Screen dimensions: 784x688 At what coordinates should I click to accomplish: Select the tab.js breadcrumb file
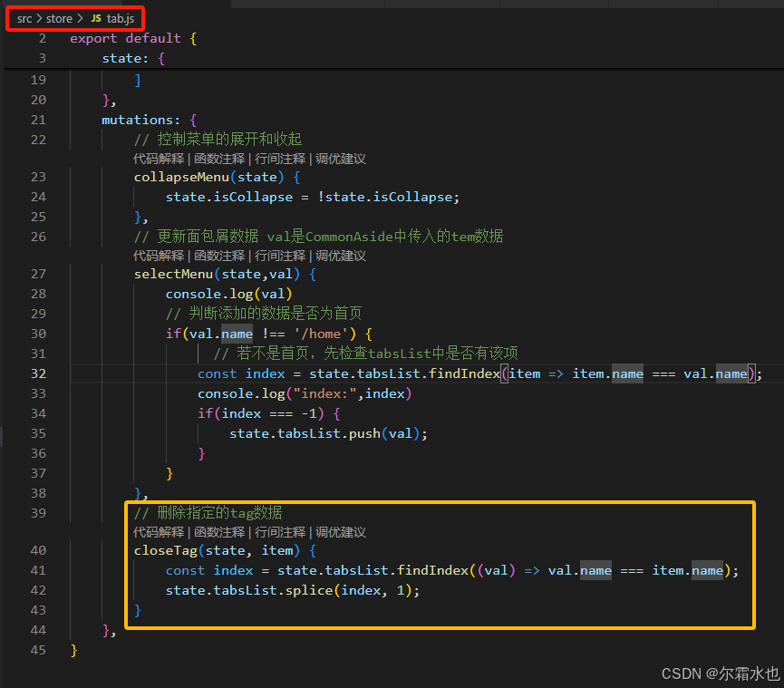click(121, 19)
